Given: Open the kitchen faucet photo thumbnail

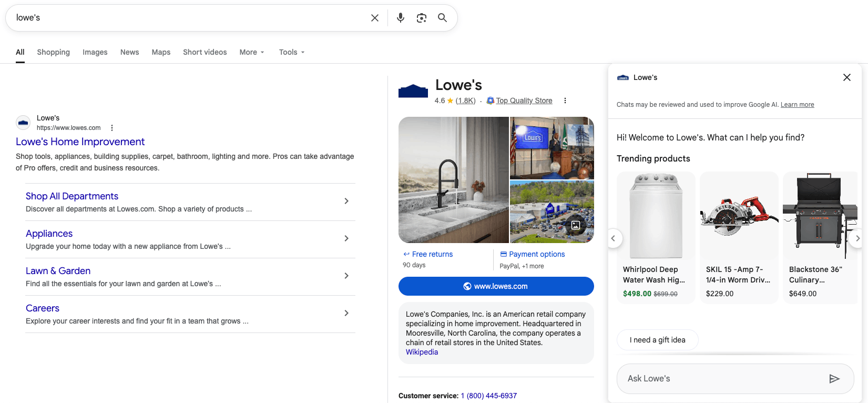Looking at the screenshot, I should click(x=453, y=180).
